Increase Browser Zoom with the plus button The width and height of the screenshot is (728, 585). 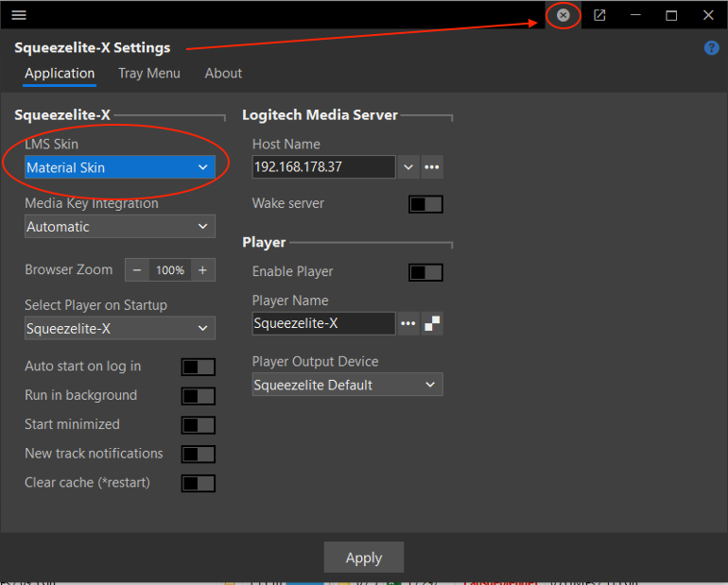(x=202, y=270)
